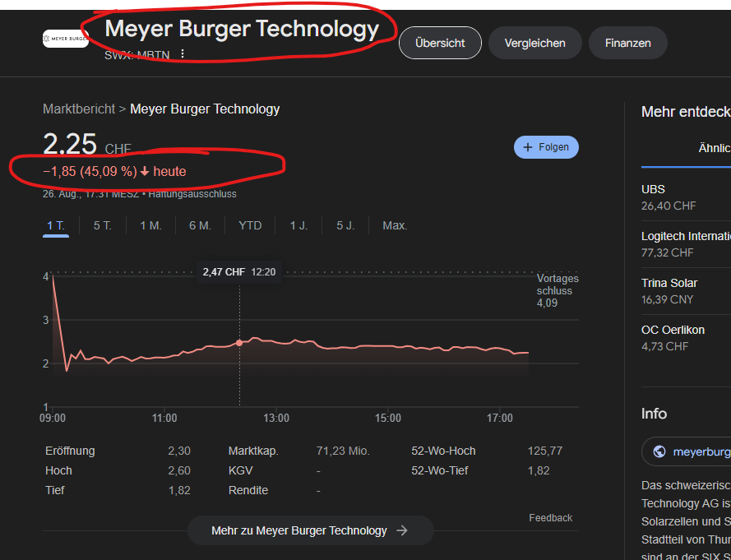
Task: Click the Feedback link below the table
Action: pos(551,518)
